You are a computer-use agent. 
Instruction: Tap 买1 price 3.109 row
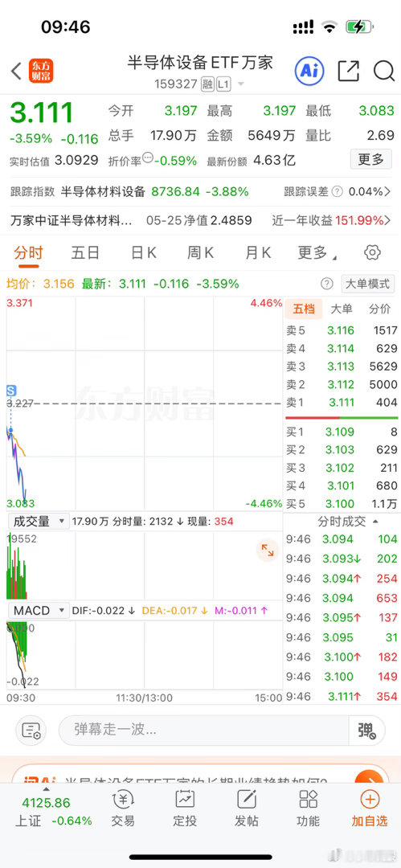342,432
